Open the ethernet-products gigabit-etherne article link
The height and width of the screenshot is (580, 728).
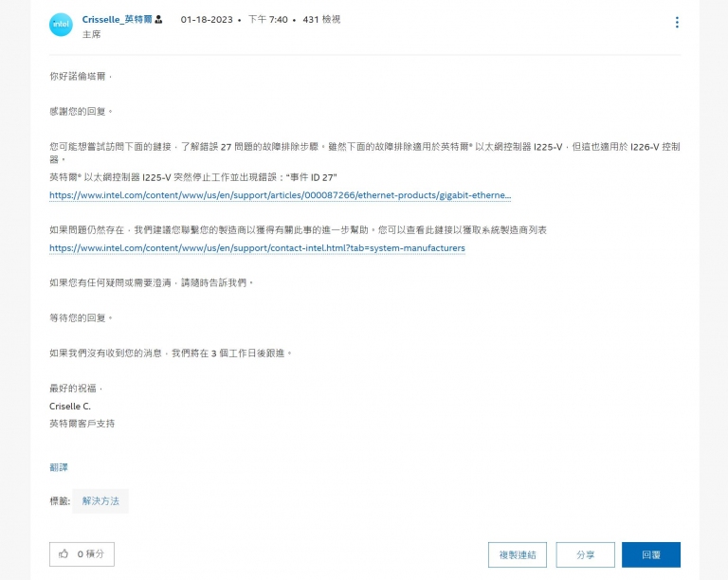click(280, 195)
